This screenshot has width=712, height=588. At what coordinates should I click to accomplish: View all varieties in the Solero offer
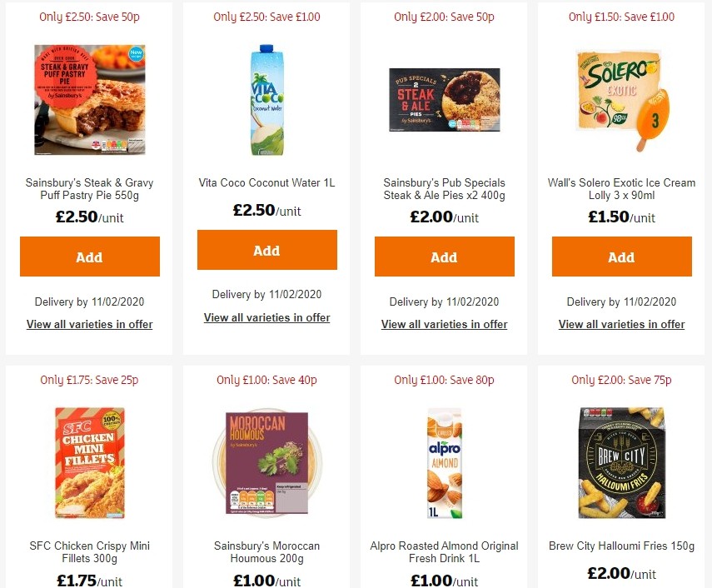point(621,324)
